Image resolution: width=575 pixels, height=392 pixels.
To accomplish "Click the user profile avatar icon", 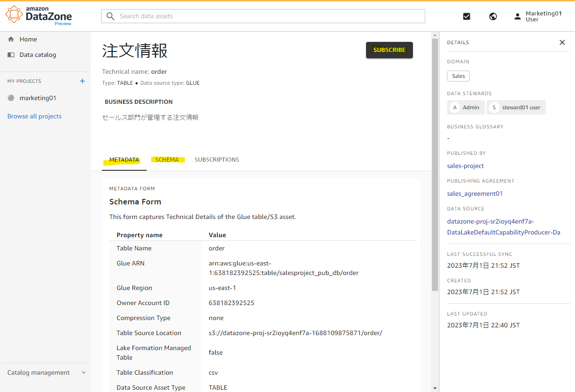I will coord(517,16).
